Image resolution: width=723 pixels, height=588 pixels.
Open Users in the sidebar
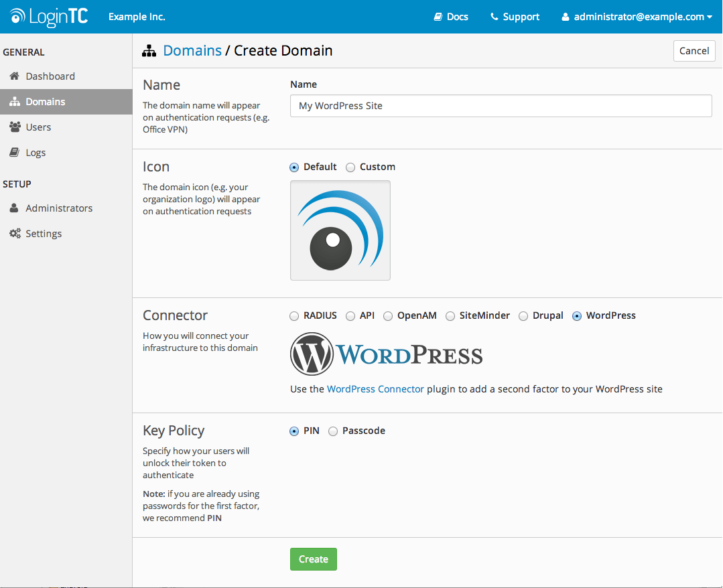point(66,127)
